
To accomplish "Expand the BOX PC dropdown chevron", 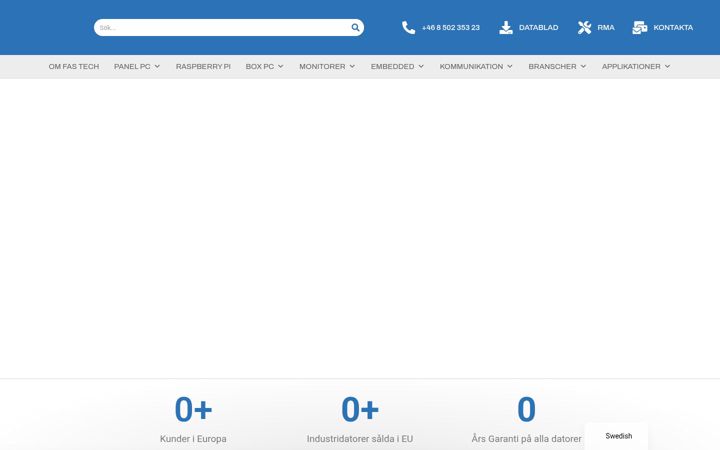I will click(x=281, y=67).
